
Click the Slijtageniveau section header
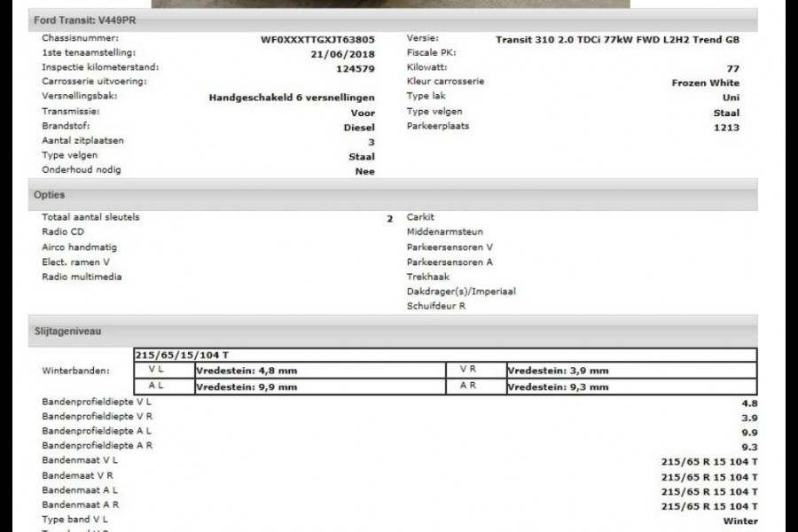click(x=67, y=331)
